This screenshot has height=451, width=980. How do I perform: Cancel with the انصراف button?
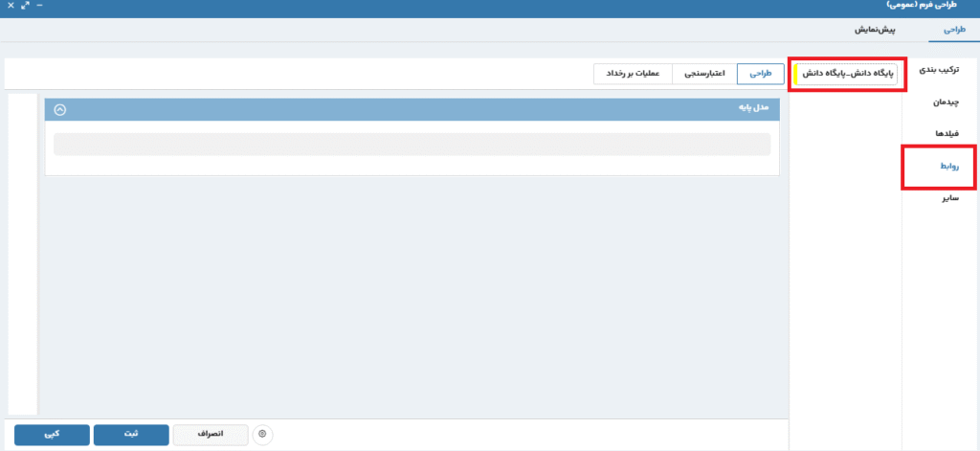pos(210,435)
